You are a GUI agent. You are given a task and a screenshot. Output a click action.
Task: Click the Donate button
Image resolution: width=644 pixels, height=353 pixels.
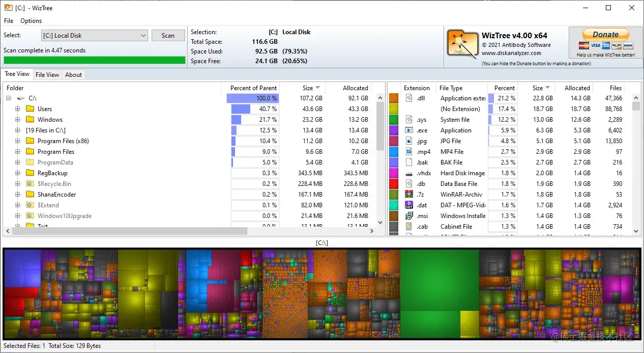(605, 34)
